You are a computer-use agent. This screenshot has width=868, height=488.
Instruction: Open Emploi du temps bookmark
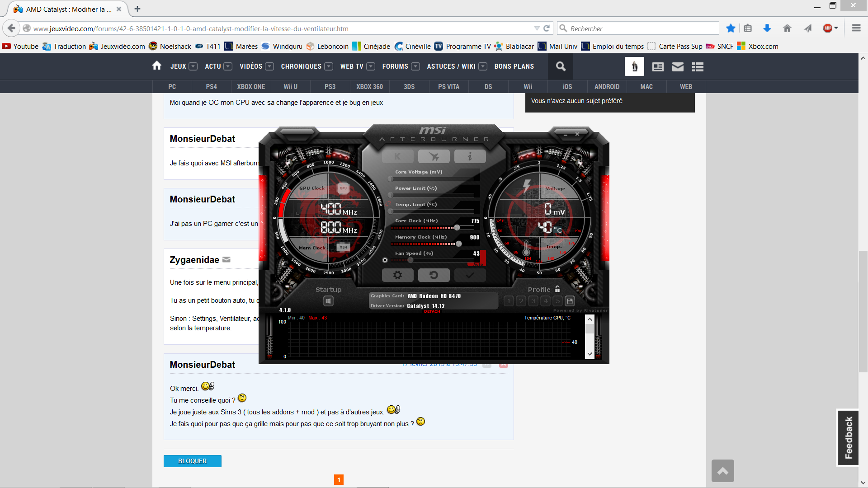point(613,46)
